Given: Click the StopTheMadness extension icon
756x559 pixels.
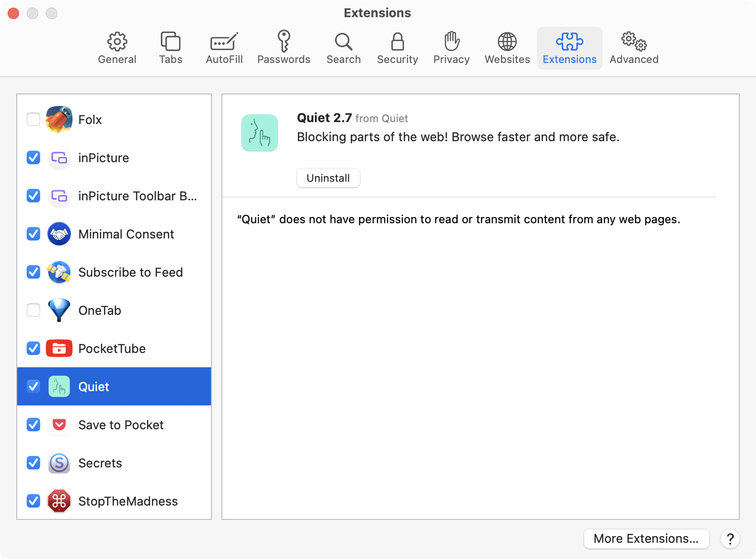Looking at the screenshot, I should click(59, 501).
